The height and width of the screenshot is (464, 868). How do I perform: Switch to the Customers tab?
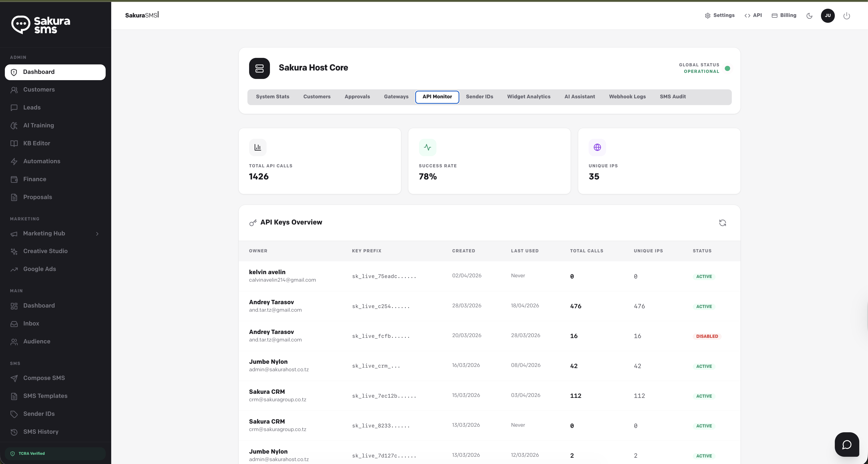pyautogui.click(x=317, y=97)
